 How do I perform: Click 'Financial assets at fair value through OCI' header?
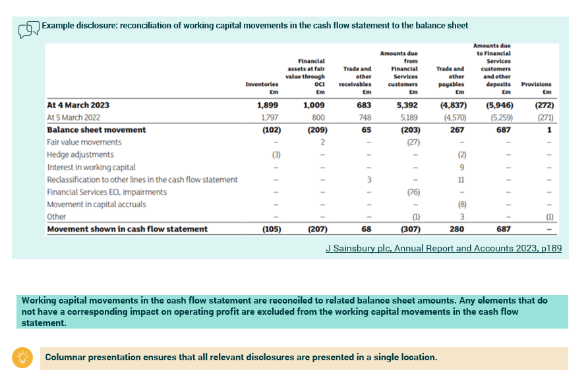[x=305, y=76]
